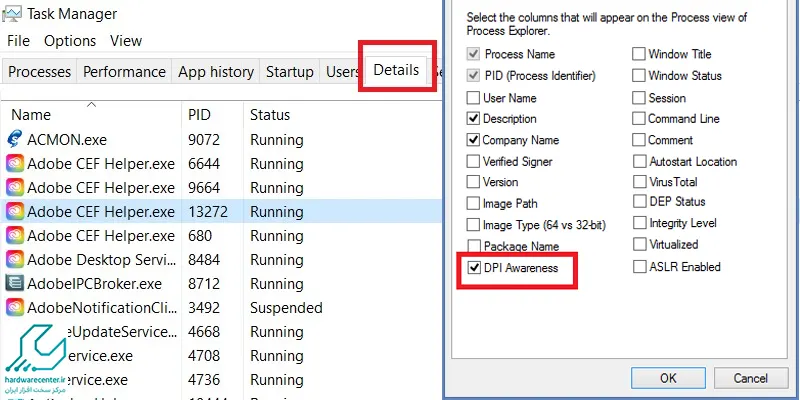Check the Integrity Level checkbox
Viewport: 800px width, 400px height.
coord(639,223)
